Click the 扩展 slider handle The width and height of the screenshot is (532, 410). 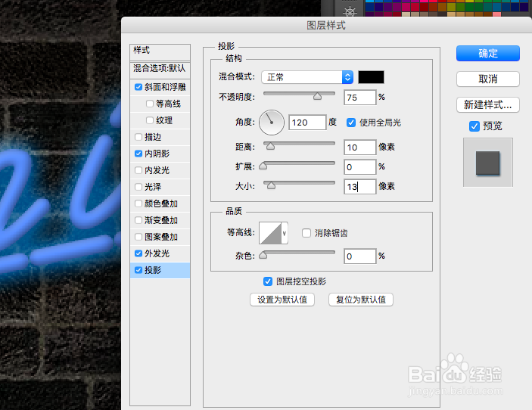point(263,166)
